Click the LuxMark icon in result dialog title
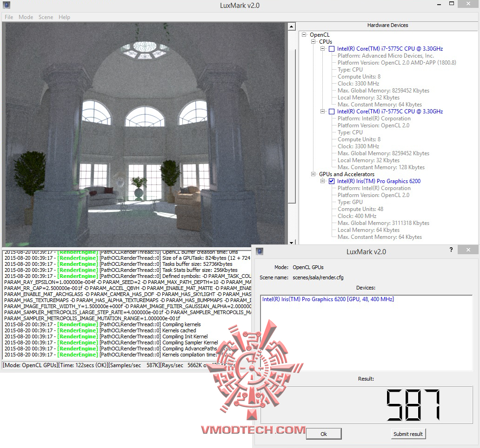The image size is (480, 448). coord(260,251)
